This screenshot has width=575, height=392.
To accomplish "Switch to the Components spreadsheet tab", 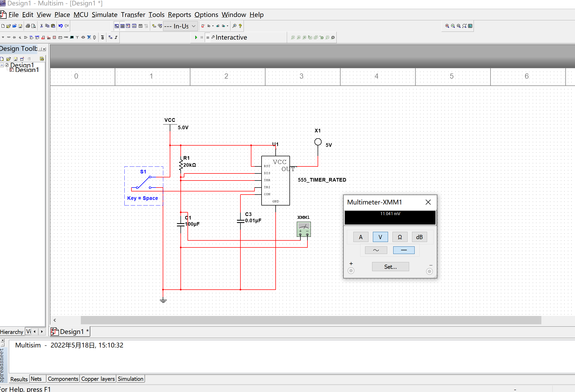I will point(63,379).
